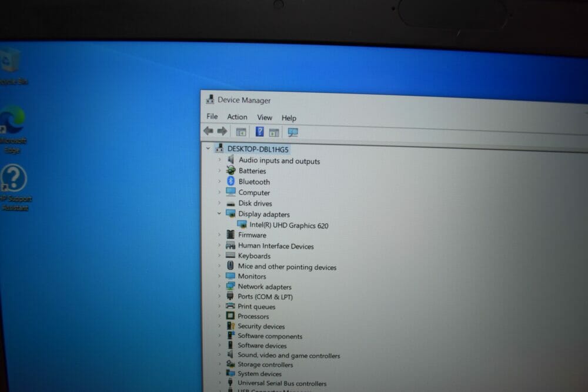Image resolution: width=588 pixels, height=392 pixels.
Task: Expand the Keyboards category arrow
Action: [x=219, y=255]
